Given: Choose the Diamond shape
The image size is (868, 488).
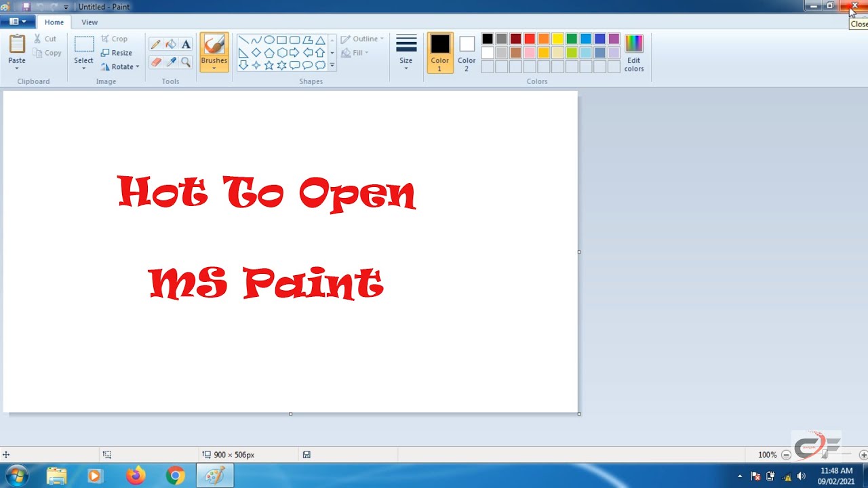Looking at the screenshot, I should click(x=256, y=53).
